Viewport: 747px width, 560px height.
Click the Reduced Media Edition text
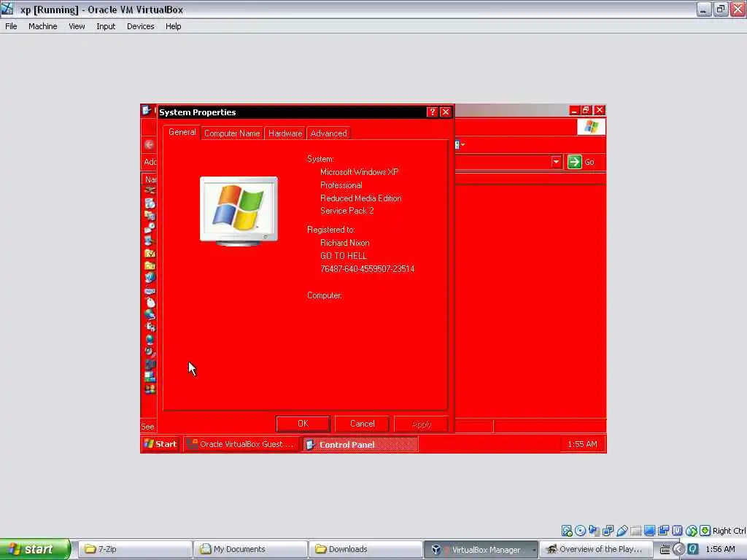coord(360,198)
